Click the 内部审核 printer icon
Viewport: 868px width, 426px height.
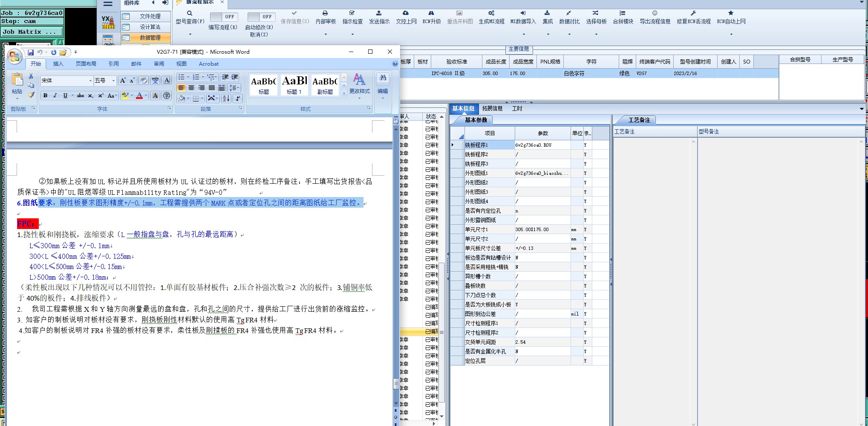pyautogui.click(x=326, y=13)
